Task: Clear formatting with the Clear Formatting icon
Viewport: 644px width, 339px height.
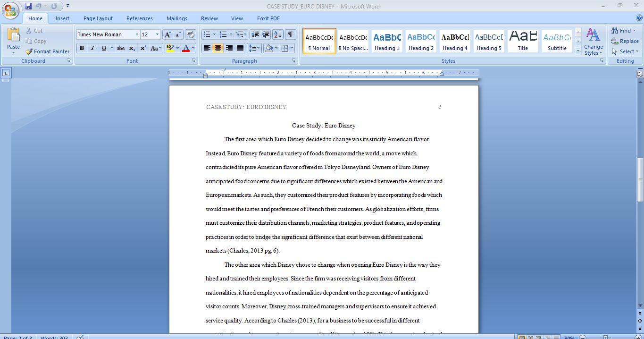Action: click(190, 34)
